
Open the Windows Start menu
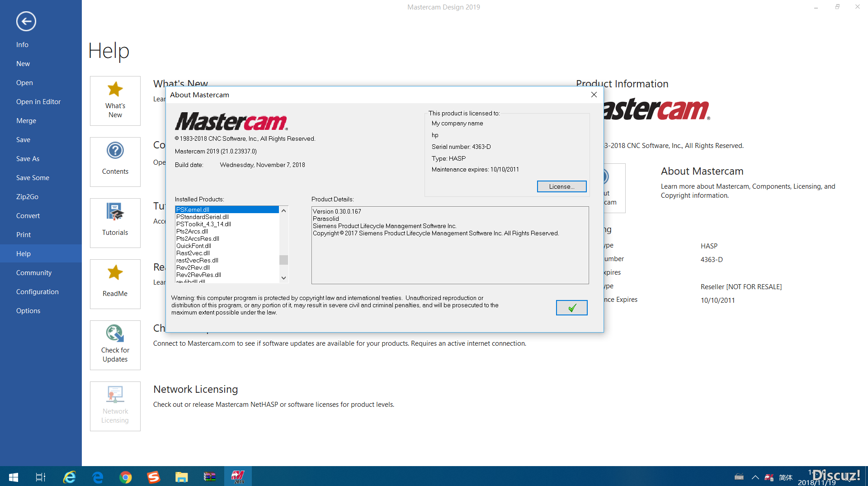click(14, 477)
